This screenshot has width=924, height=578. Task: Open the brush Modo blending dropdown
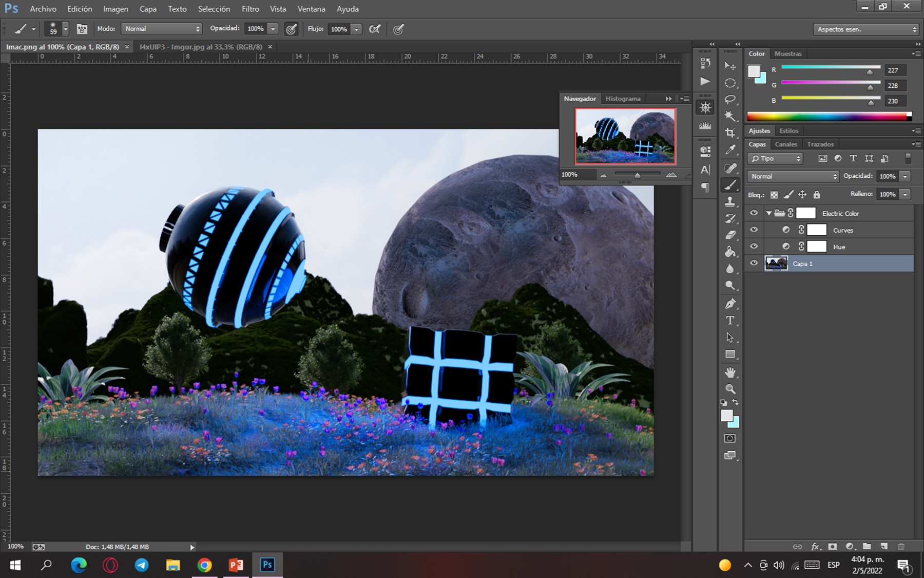click(x=162, y=29)
